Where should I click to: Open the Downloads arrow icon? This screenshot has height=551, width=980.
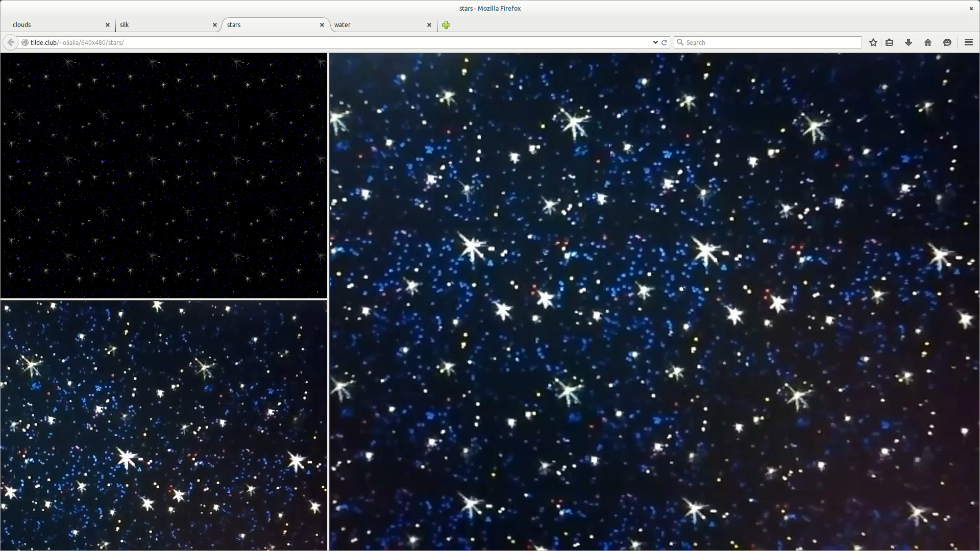tap(909, 42)
